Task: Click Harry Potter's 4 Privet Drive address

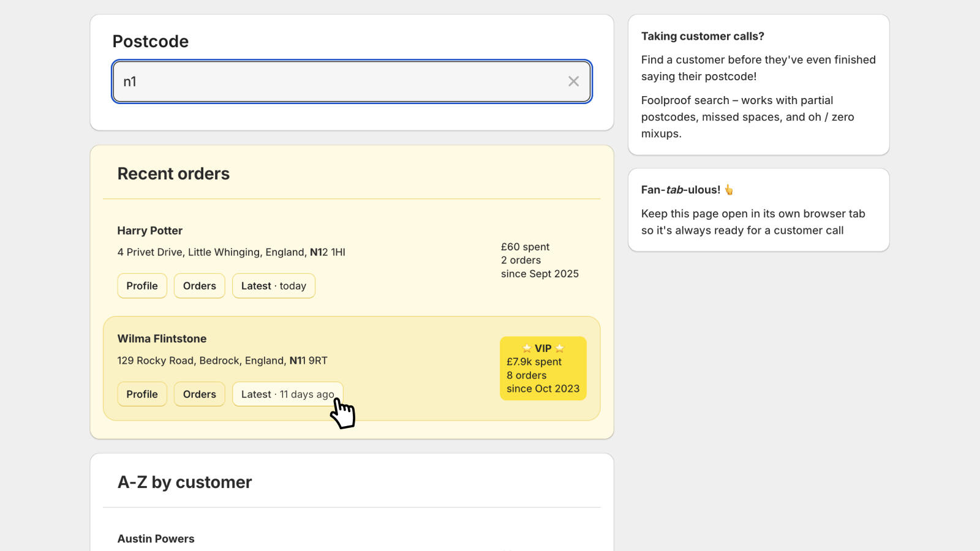Action: [231, 252]
